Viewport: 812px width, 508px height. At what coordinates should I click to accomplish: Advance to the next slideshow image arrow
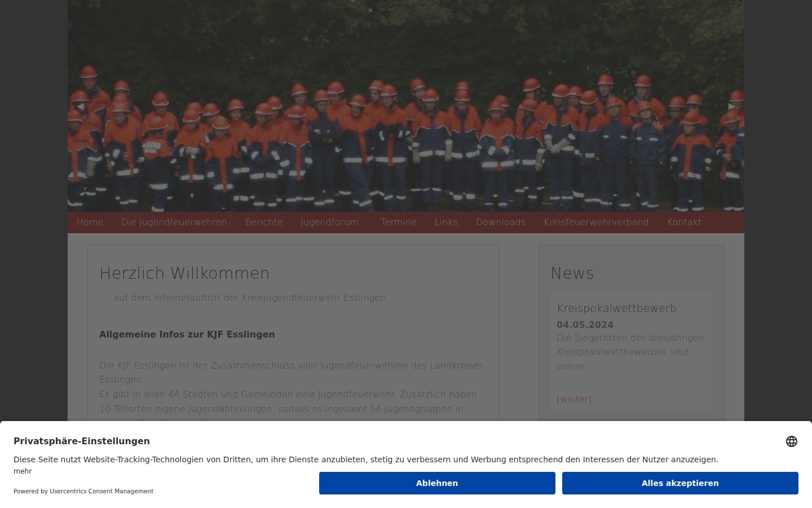point(731,106)
